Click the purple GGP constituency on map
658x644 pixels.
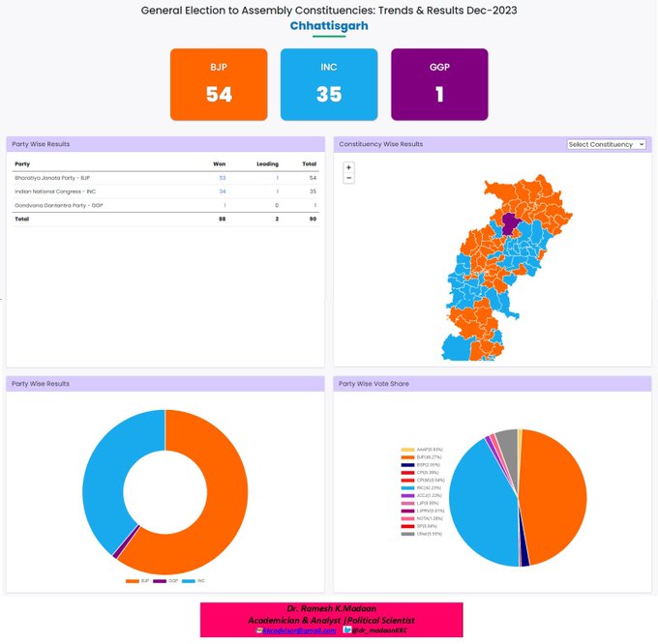pyautogui.click(x=509, y=224)
